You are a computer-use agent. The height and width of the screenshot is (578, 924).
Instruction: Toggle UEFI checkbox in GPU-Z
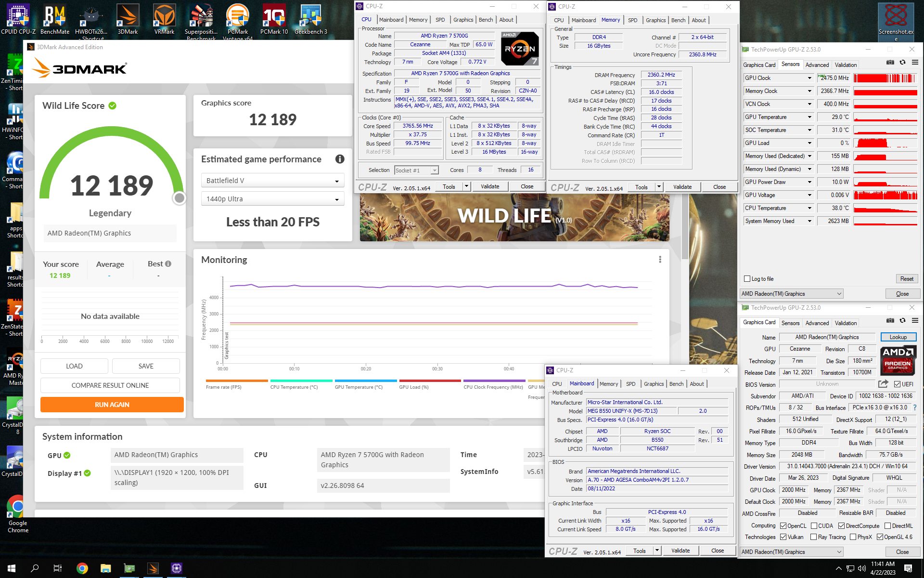coord(897,384)
